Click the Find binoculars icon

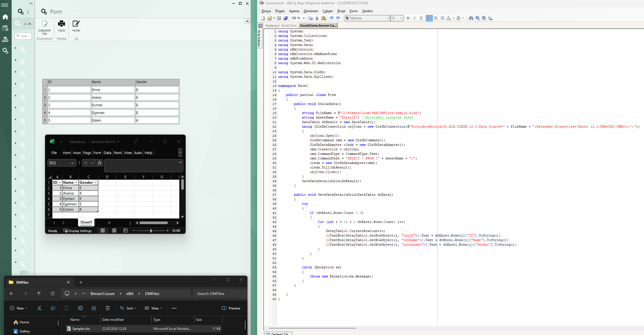coord(471,18)
